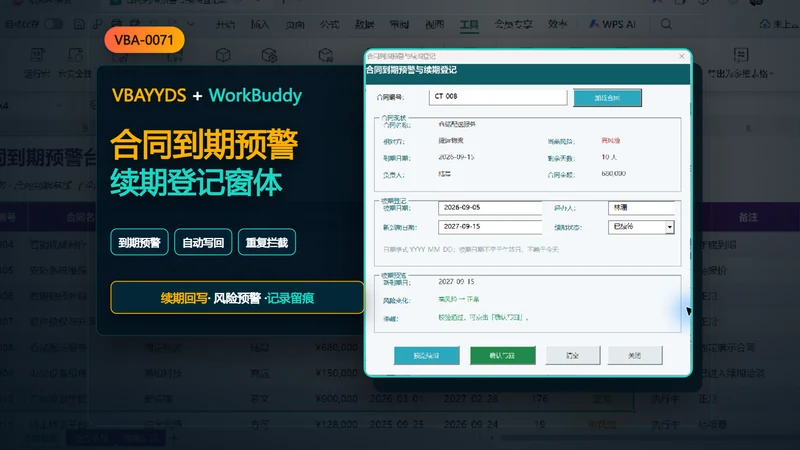Open the macro security icon in the ribbon
Viewport: 800px width, 450px height.
pyautogui.click(x=75, y=55)
